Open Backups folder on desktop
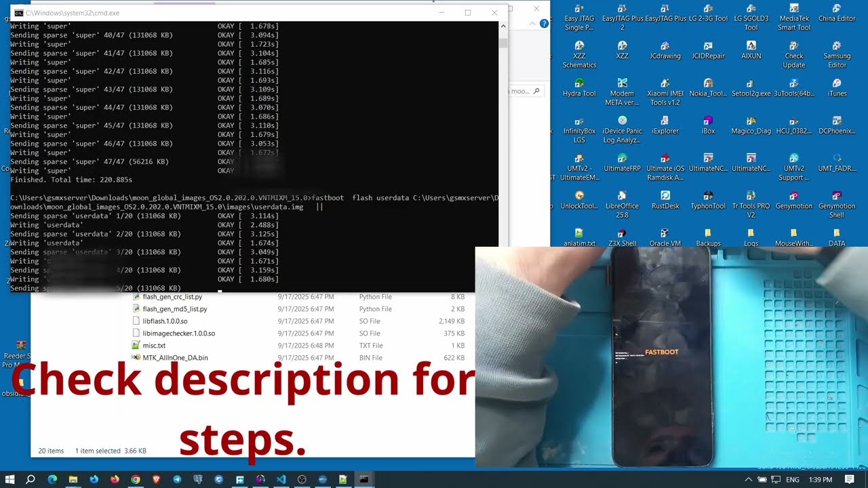Screen dimensions: 868x488 point(708,238)
